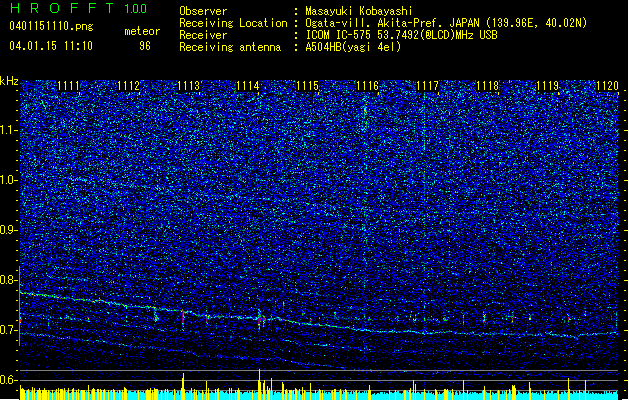
Task: Click the 'Observer' field label
Action: 203,11
